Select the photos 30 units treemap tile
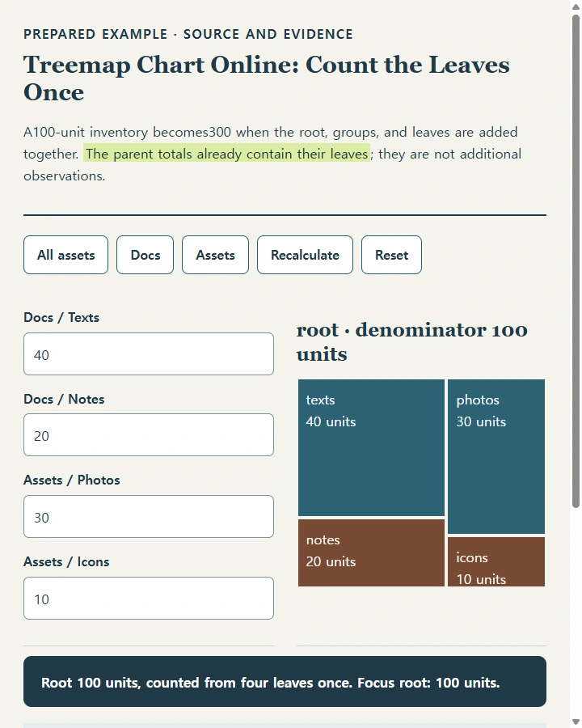 click(496, 456)
